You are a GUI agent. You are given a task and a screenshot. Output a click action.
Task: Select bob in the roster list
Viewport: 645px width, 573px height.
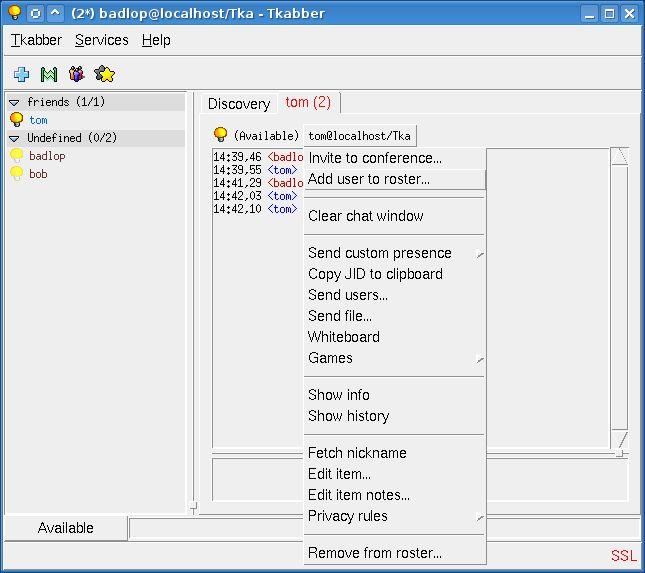click(38, 174)
